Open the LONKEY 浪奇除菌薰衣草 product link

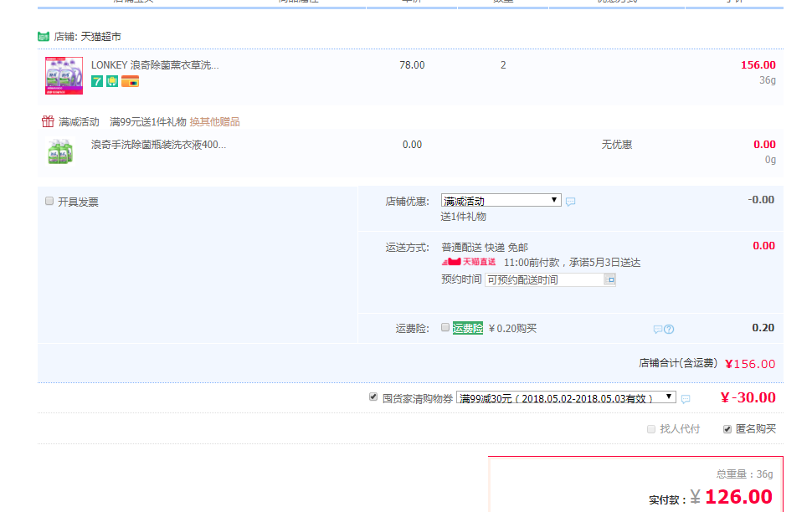tap(155, 65)
